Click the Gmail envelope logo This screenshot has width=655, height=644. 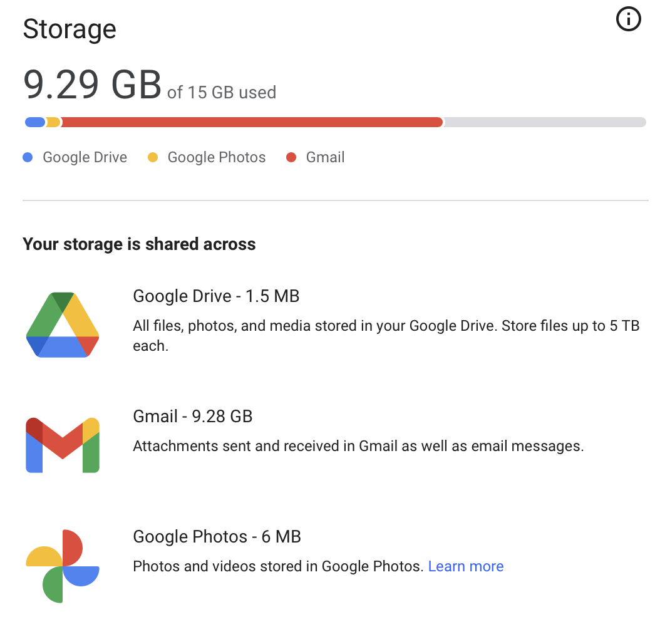pos(63,445)
